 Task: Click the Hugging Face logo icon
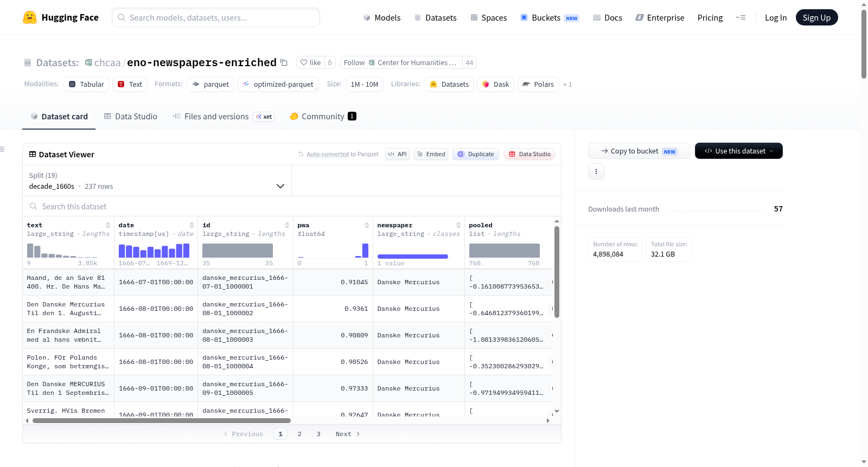coord(30,17)
